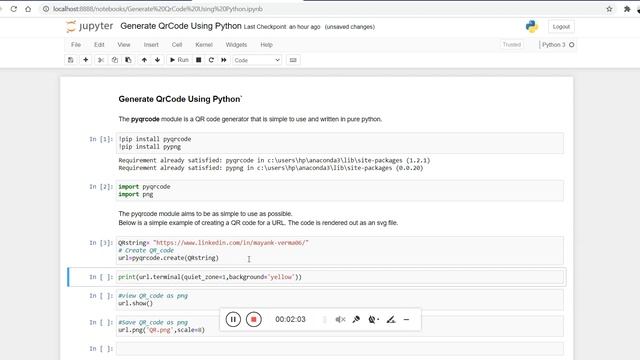Toggle recorder speaker mute icon
The image size is (640, 360).
tap(340, 320)
